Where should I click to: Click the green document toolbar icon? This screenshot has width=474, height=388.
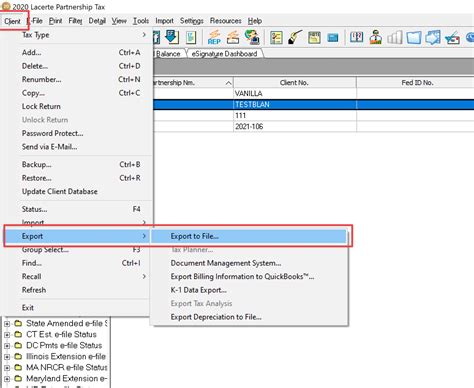point(191,37)
